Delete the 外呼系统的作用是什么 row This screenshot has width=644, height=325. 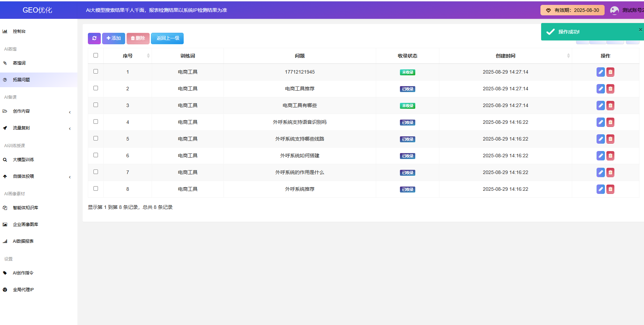pos(610,173)
